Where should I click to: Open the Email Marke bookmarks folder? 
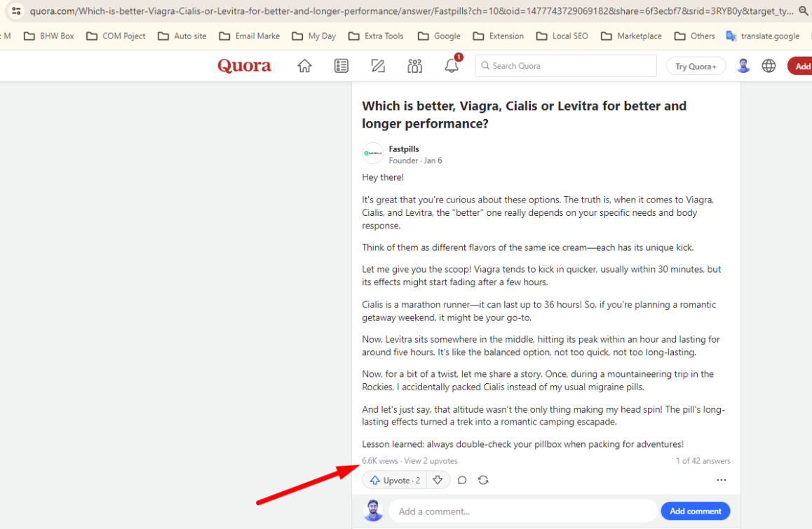coord(250,36)
